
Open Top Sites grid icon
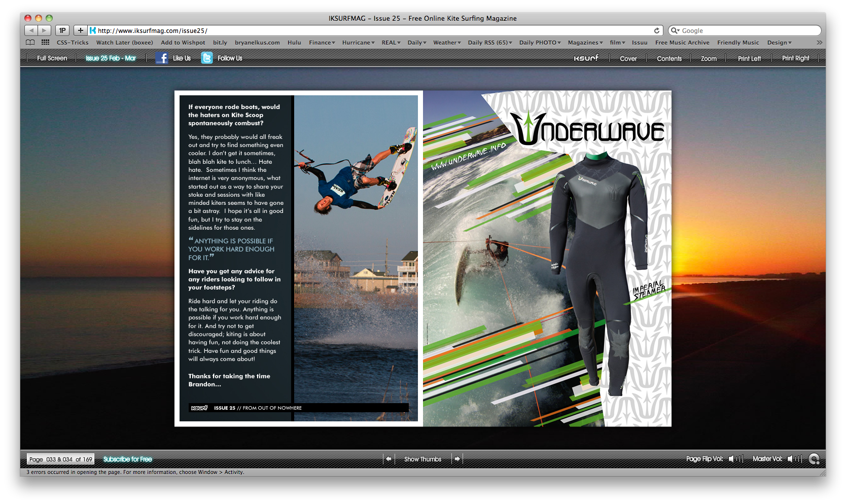pos(45,43)
